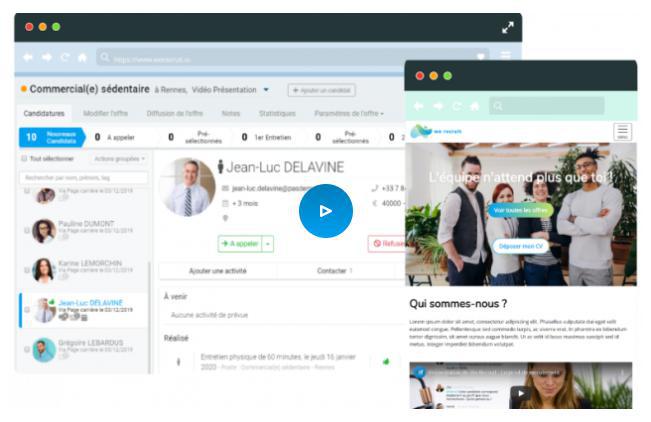Click the phone icon beside the +33 number
This screenshot has width=651, height=422.
coord(374,189)
